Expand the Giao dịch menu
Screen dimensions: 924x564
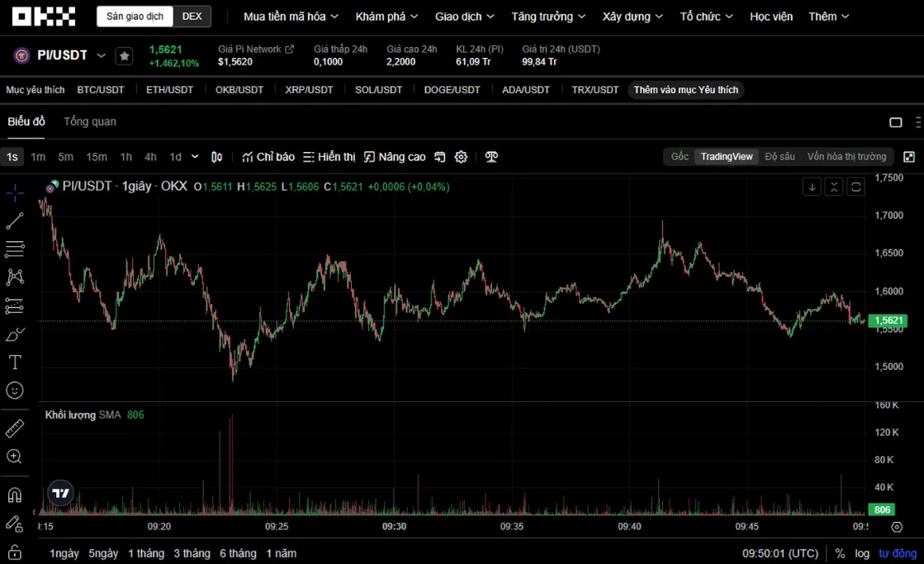pyautogui.click(x=464, y=17)
